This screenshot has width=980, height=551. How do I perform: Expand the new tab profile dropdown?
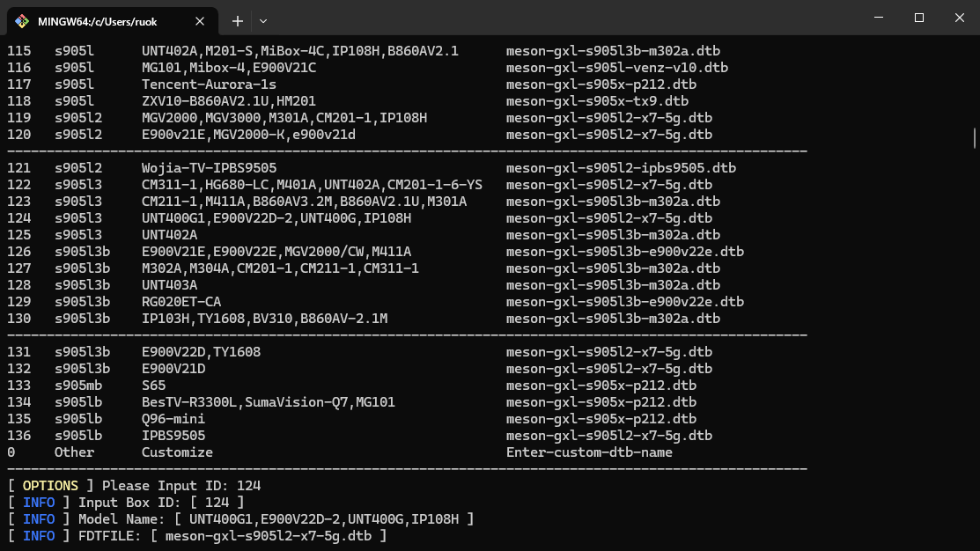coord(263,20)
